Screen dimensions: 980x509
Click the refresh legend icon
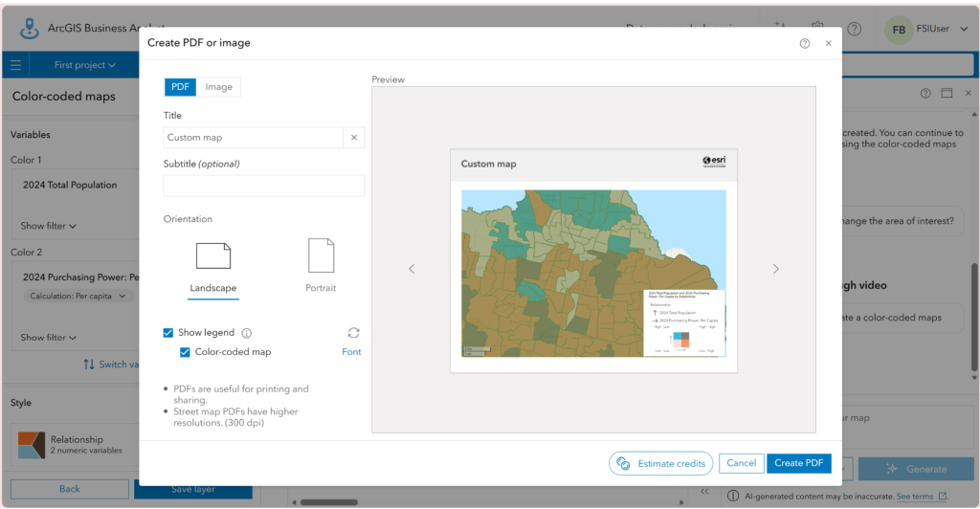[353, 333]
